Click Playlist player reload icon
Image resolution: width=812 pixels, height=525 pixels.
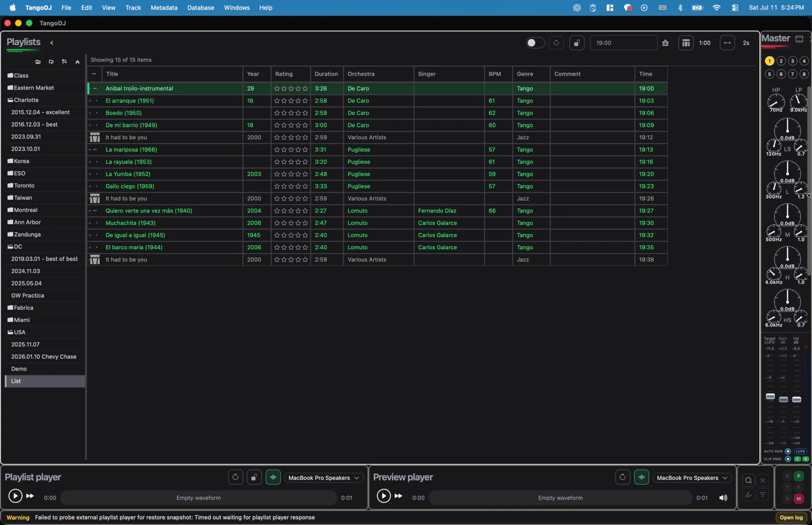coord(235,477)
